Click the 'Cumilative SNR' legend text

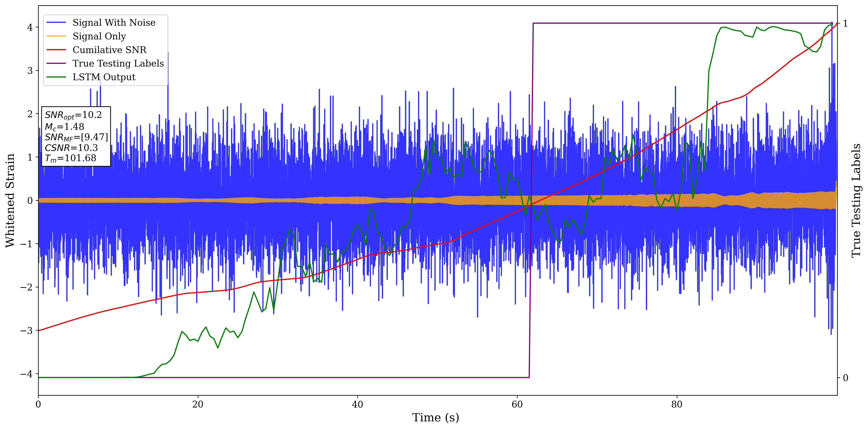(109, 50)
